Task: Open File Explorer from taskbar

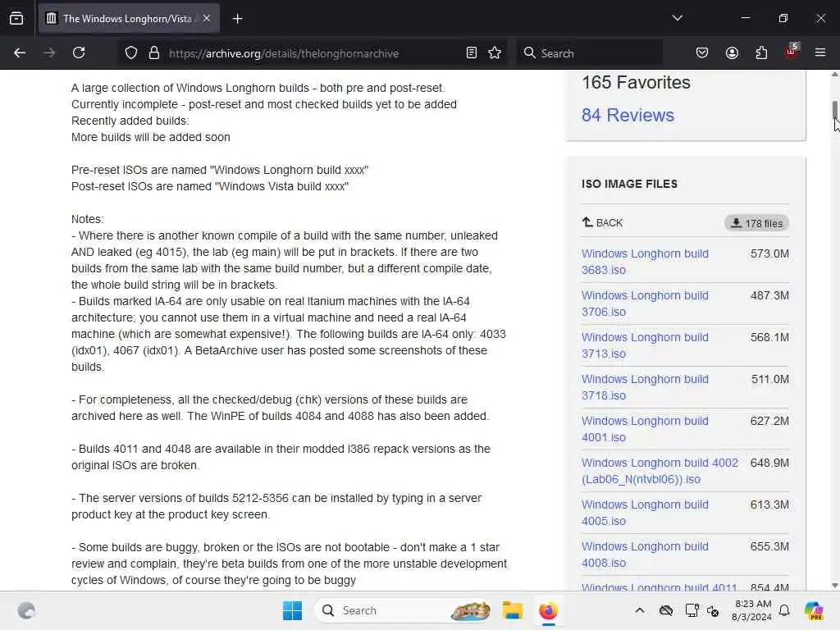Action: (512, 610)
